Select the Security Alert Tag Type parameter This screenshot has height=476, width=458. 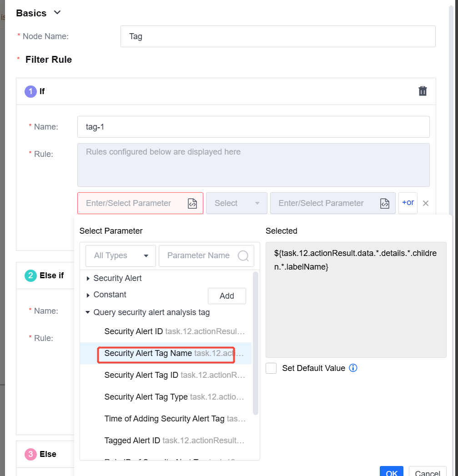click(166, 397)
